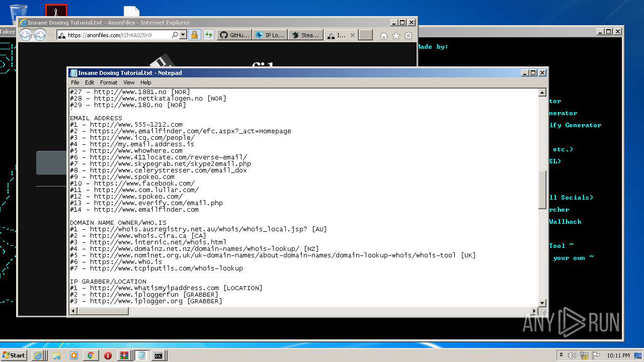The width and height of the screenshot is (644, 362).
Task: Go forward in Internet Explorer
Action: pos(40,35)
